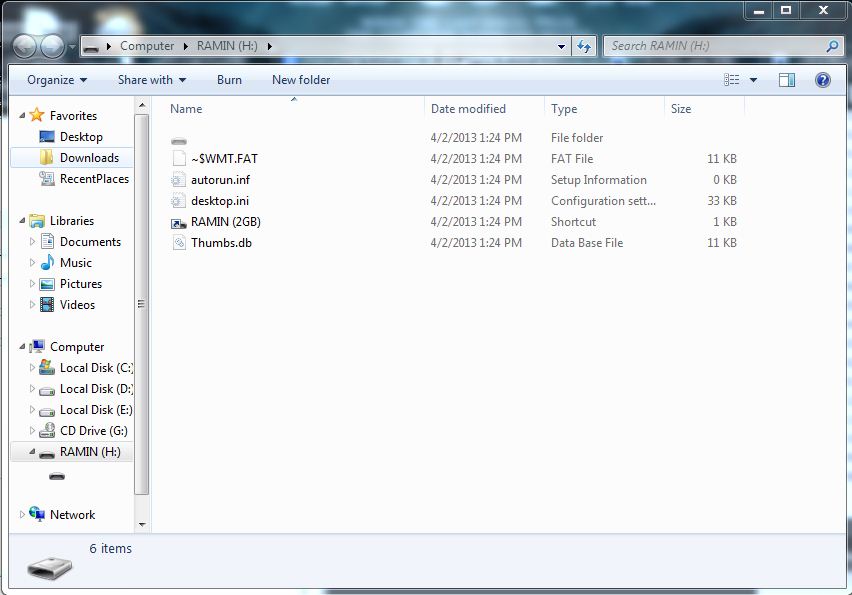Toggle the preview pane icon
Image resolution: width=852 pixels, height=595 pixels.
787,80
